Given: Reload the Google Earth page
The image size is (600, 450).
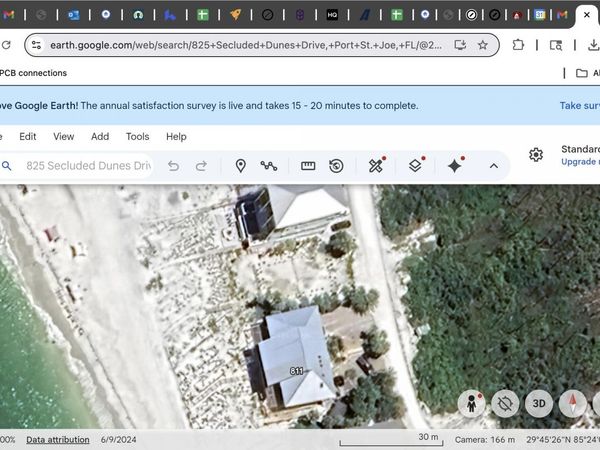Looking at the screenshot, I should (6, 45).
